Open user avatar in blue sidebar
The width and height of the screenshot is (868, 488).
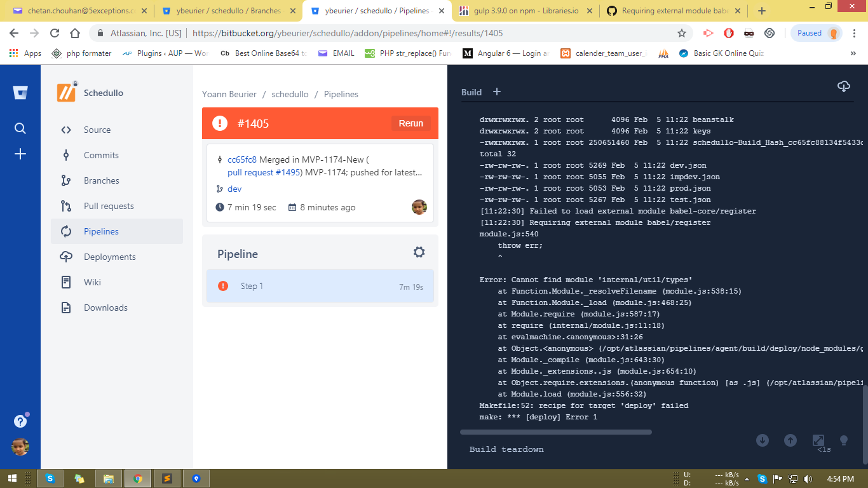tap(20, 447)
